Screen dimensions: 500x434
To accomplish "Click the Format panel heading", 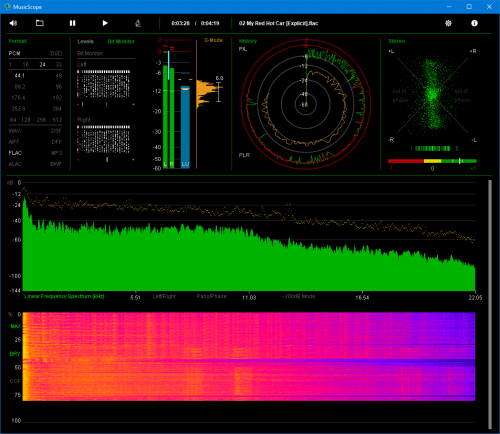I will pos(17,41).
